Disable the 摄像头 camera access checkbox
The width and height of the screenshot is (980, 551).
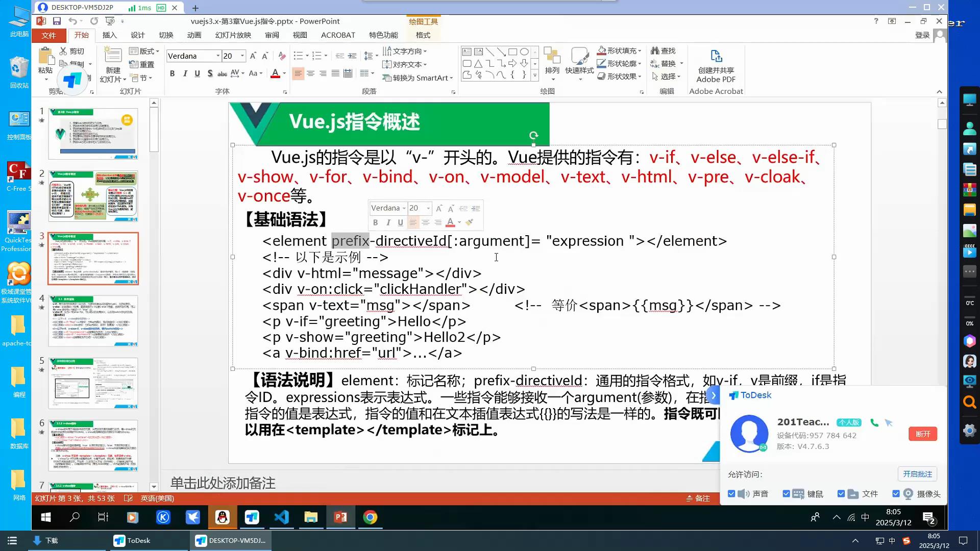tap(896, 494)
